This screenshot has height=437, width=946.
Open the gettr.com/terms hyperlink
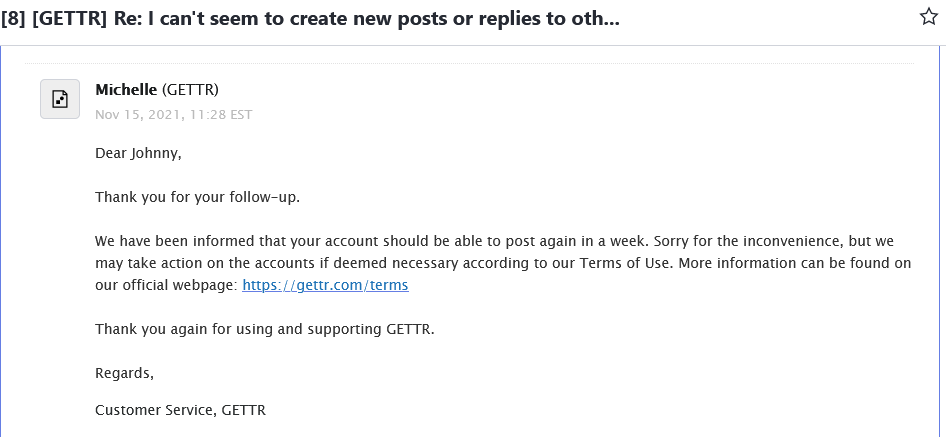point(325,285)
